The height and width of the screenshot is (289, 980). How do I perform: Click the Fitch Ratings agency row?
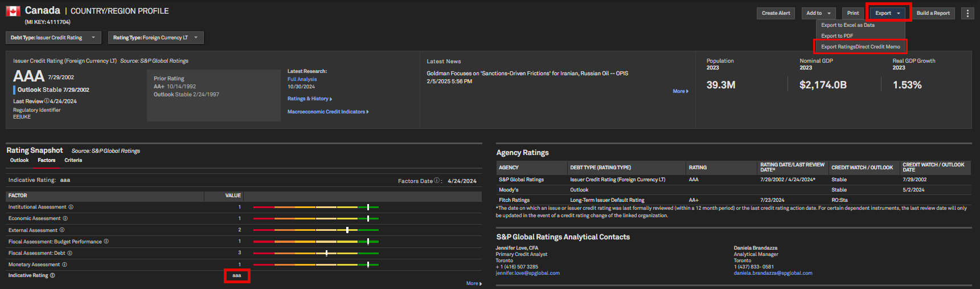pos(734,200)
